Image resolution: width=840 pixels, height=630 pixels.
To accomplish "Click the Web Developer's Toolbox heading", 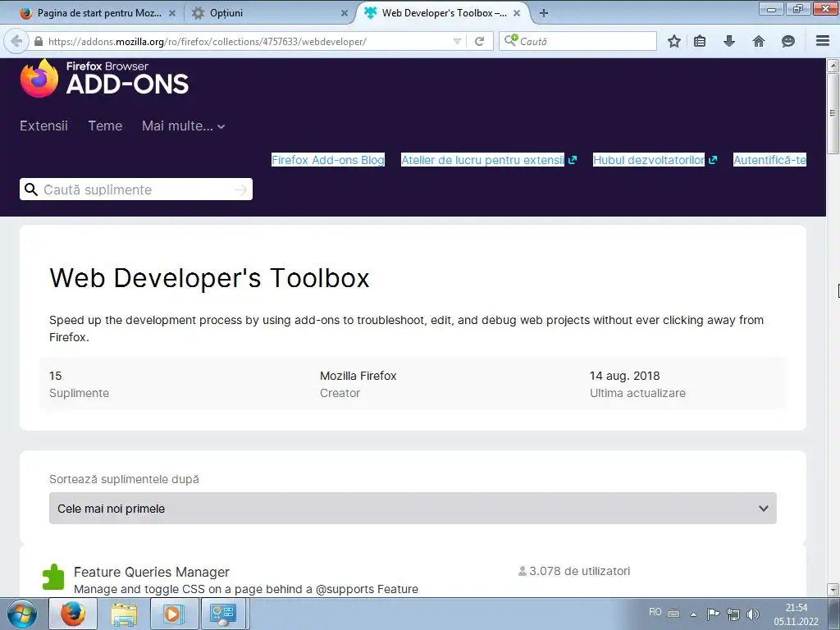I will click(209, 278).
